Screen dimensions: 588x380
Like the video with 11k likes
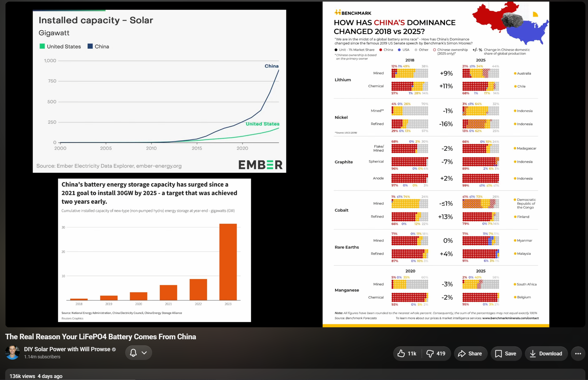[x=408, y=353]
